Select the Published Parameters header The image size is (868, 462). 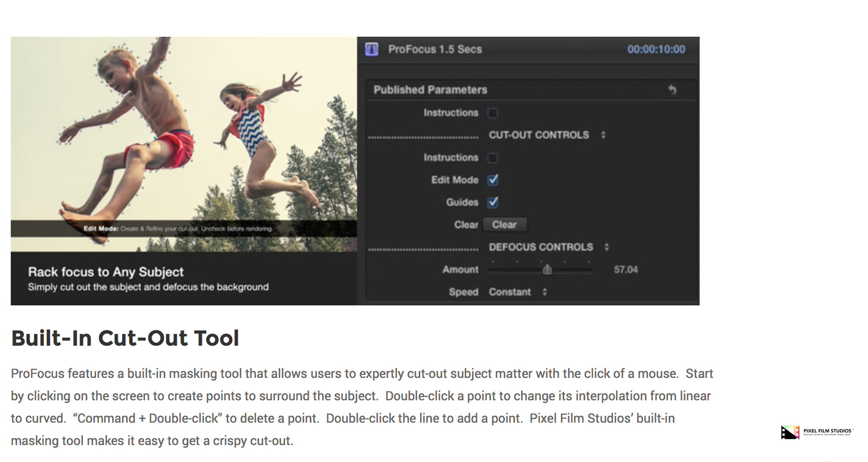[430, 90]
